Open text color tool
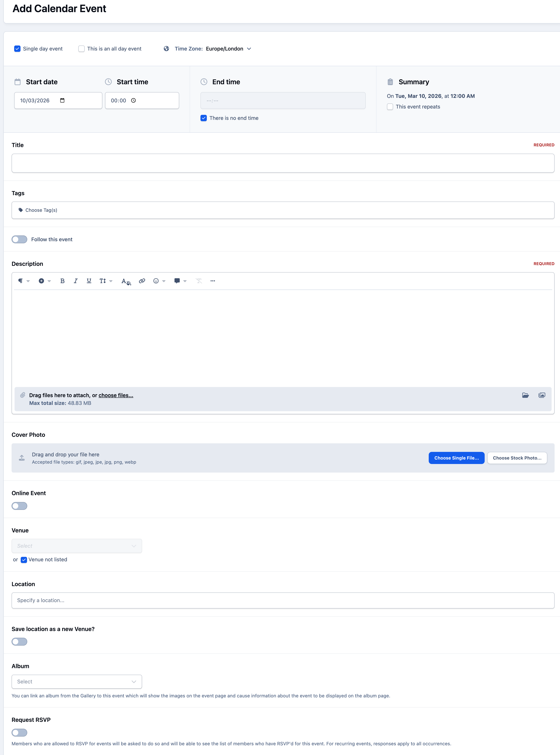Image resolution: width=560 pixels, height=755 pixels. [126, 281]
